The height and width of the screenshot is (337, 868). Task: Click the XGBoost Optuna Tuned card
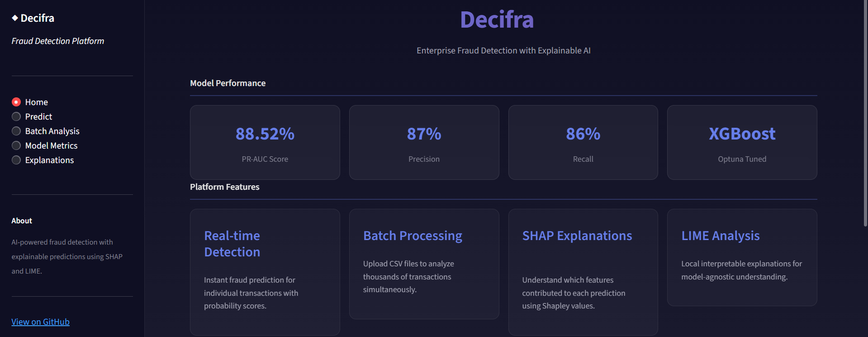click(x=742, y=142)
